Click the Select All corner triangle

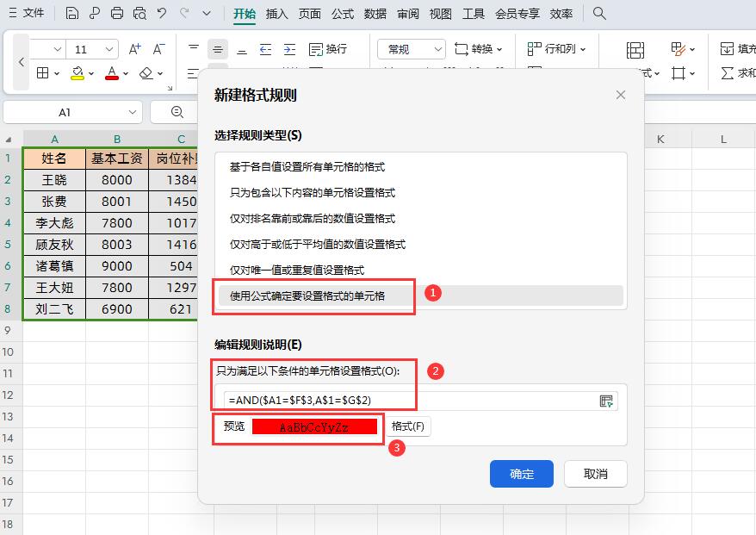pyautogui.click(x=9, y=140)
